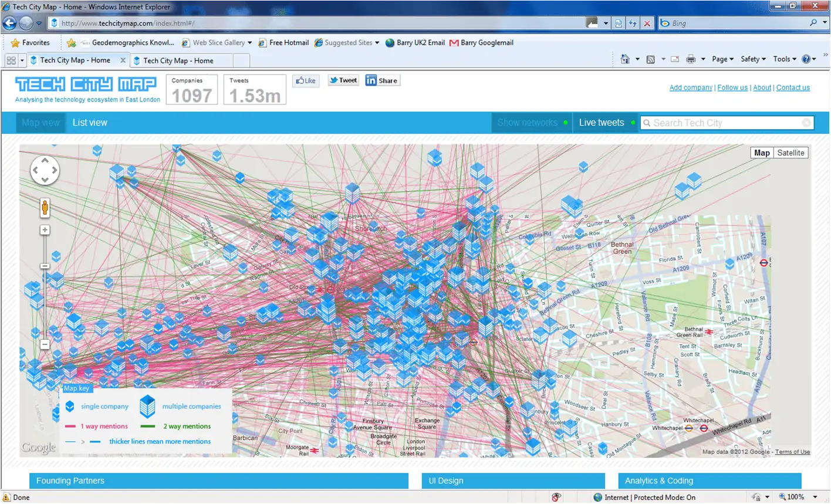The image size is (831, 504).
Task: Stop loading with the red X icon
Action: (647, 23)
